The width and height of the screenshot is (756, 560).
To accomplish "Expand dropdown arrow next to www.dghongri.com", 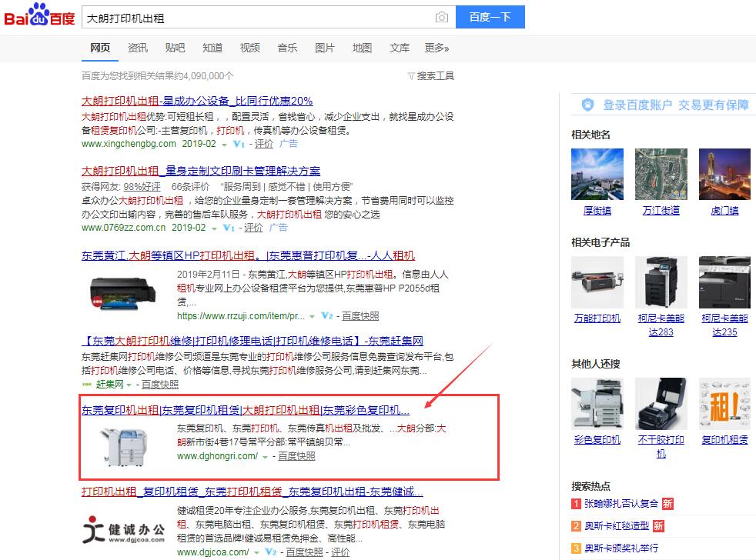I will click(x=266, y=457).
